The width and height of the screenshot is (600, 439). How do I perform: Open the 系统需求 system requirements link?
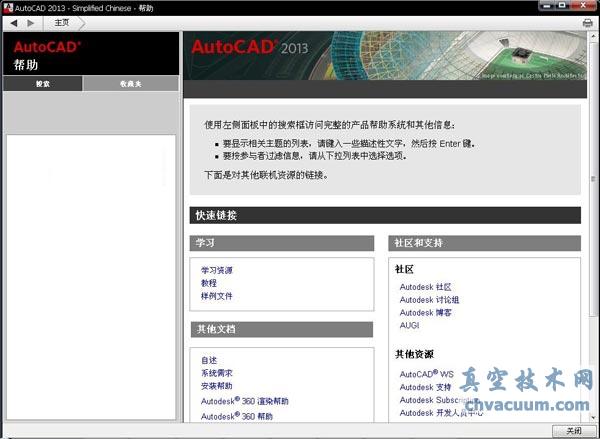pos(216,373)
